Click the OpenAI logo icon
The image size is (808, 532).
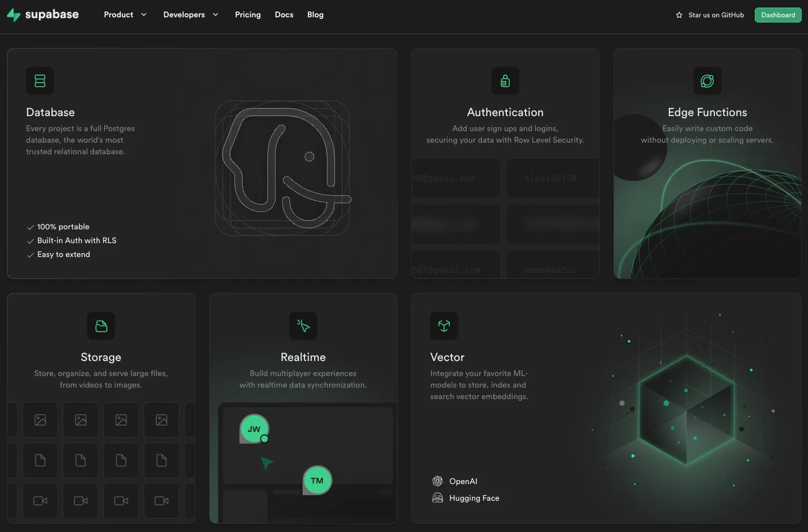[438, 481]
